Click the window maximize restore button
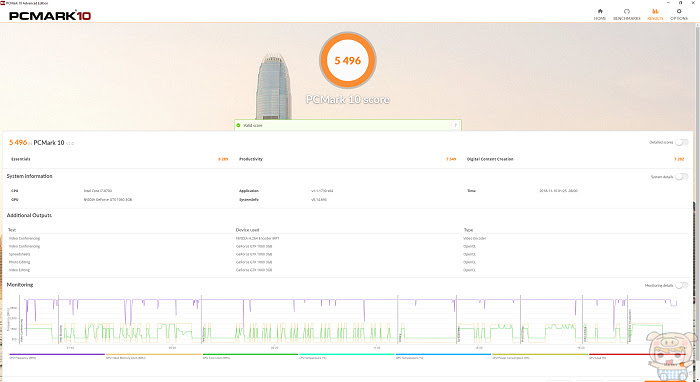This screenshot has width=700, height=382. (x=680, y=3)
